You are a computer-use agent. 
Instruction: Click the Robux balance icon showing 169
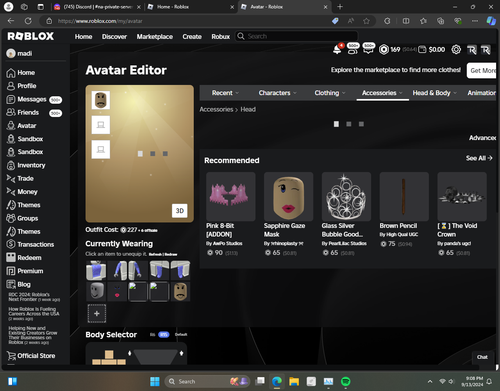tap(384, 50)
